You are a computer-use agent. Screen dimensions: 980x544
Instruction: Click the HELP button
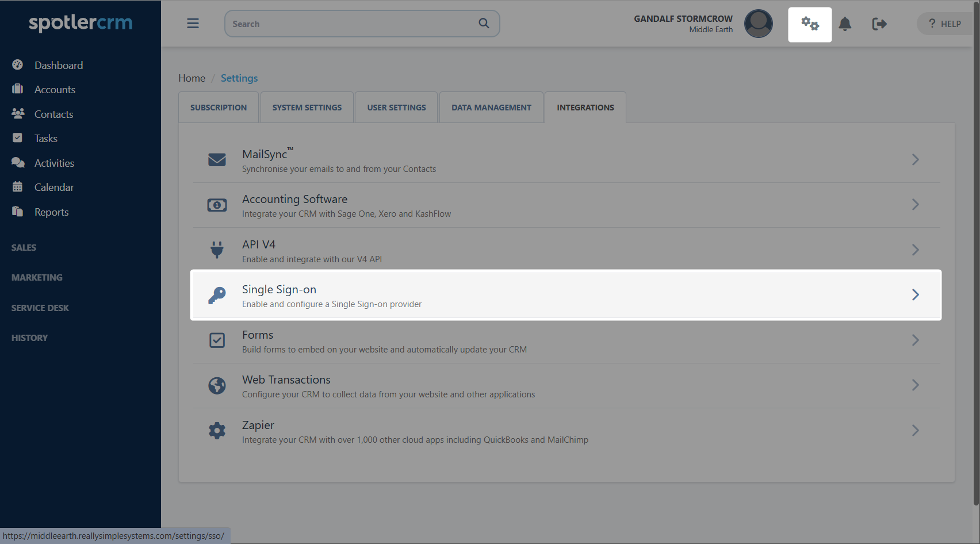pos(945,24)
